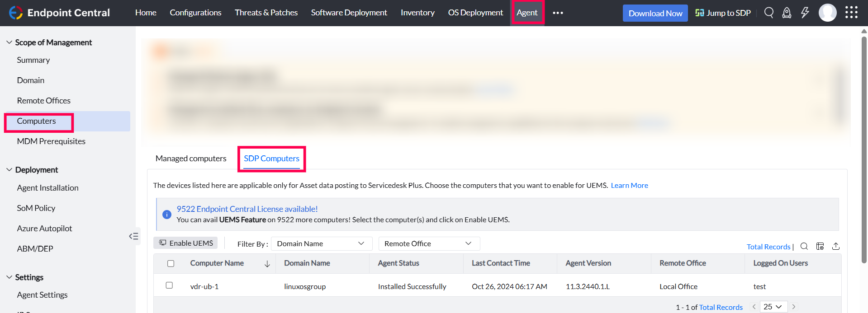Click the Endpoint Central logo
The image size is (868, 313).
(x=59, y=13)
